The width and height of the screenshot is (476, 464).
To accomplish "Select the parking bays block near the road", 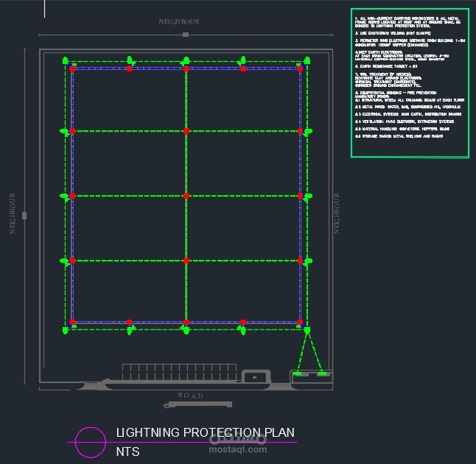I will coord(179,372).
